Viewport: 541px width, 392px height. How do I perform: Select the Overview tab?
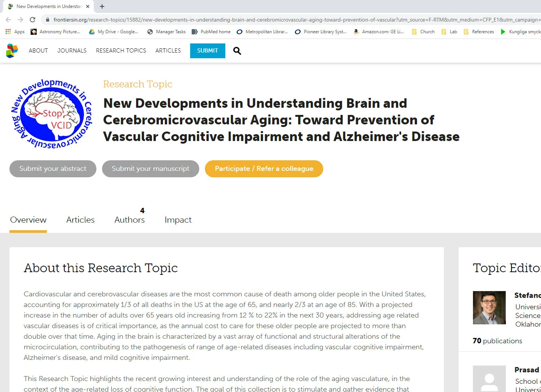coord(28,220)
